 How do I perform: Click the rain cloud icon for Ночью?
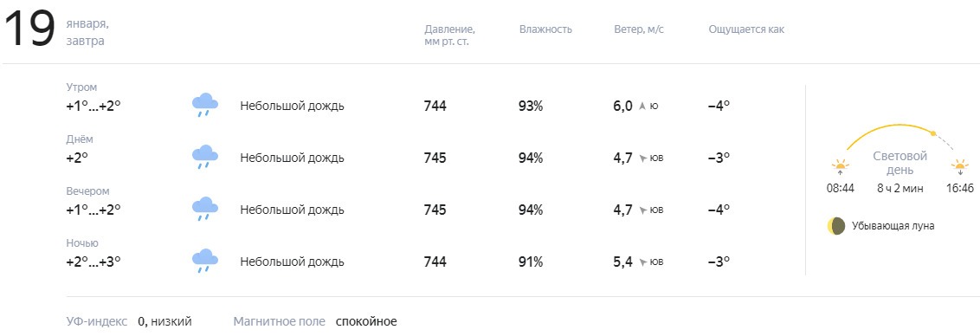coord(204,261)
